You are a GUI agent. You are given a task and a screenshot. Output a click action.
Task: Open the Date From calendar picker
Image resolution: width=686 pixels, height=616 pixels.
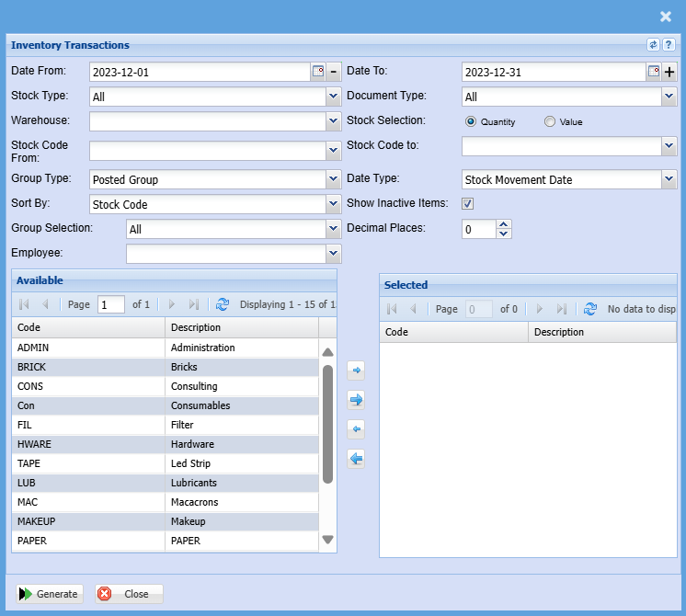[x=318, y=72]
